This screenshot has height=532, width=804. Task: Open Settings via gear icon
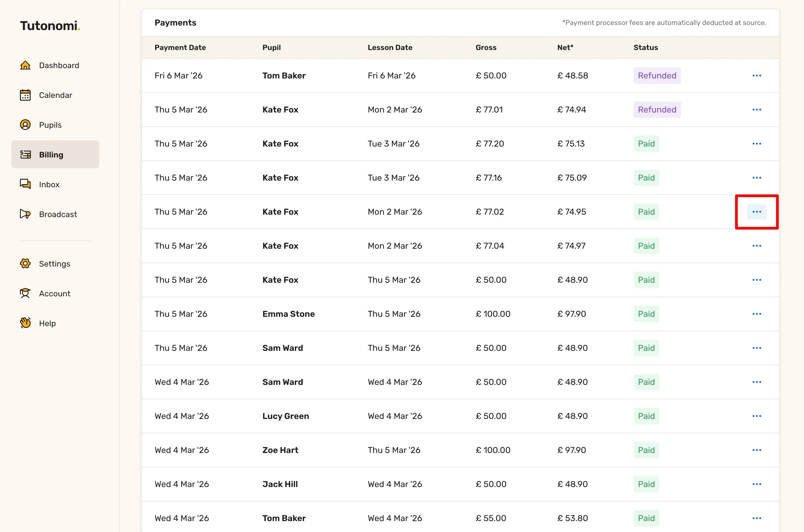(25, 264)
